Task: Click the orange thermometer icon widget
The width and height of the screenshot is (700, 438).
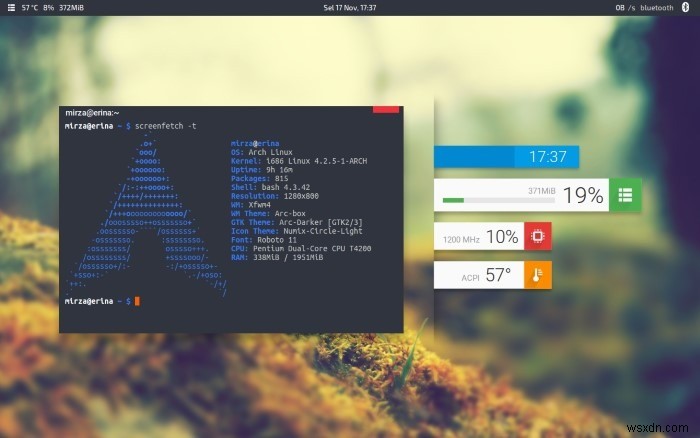Action: [538, 275]
